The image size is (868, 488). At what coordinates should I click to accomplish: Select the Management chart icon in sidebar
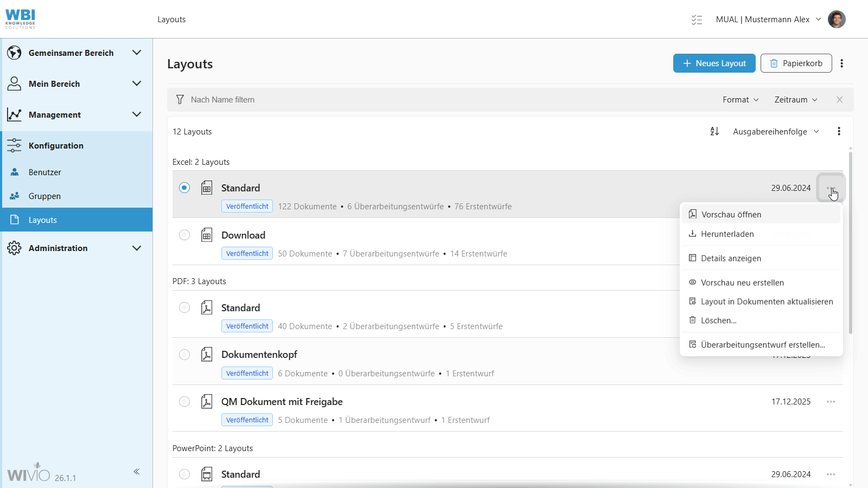pyautogui.click(x=14, y=114)
